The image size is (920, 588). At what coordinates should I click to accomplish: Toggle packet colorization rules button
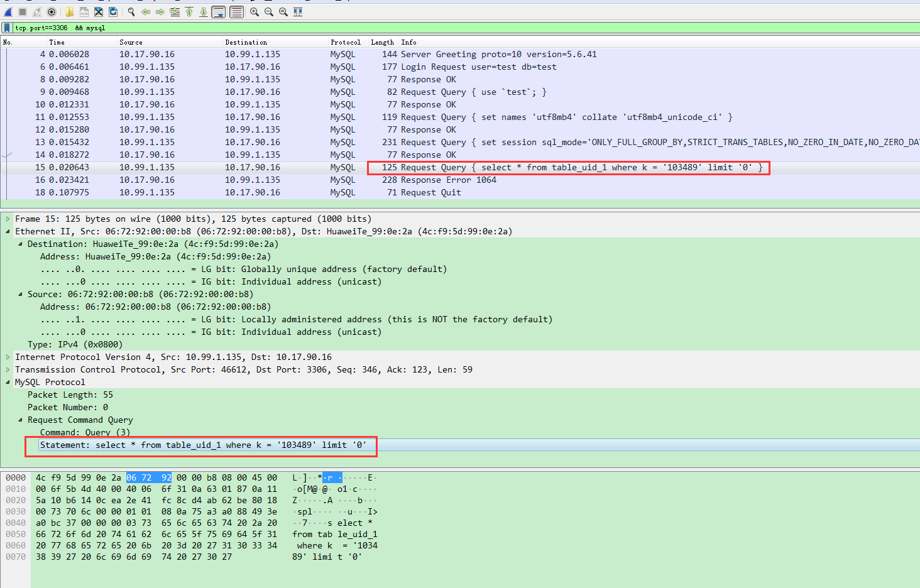coord(237,12)
